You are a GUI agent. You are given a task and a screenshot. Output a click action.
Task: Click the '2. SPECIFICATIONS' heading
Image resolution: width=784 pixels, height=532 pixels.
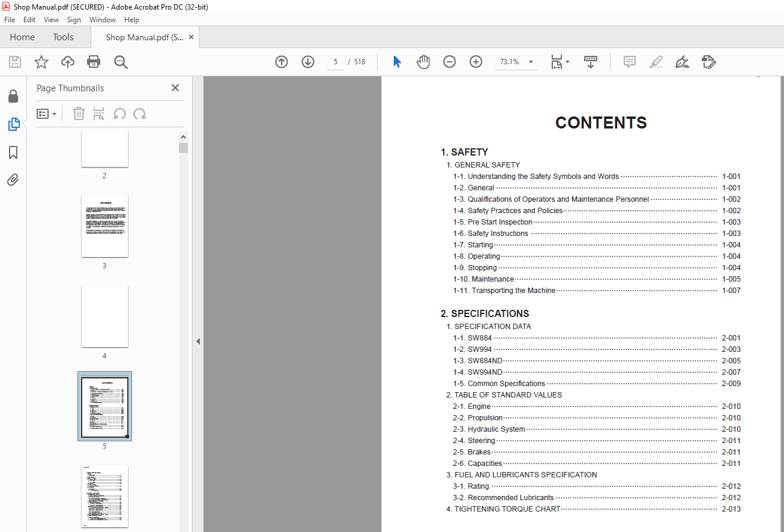pos(485,313)
